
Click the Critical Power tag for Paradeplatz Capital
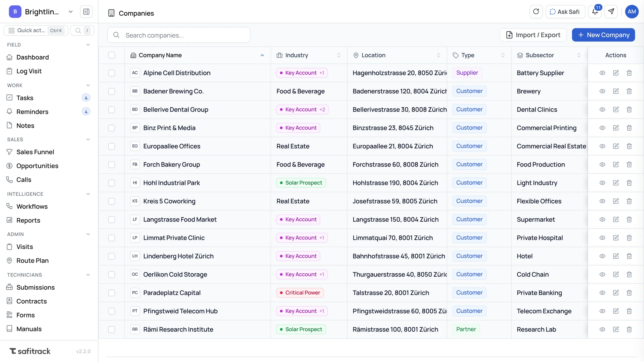click(x=300, y=293)
